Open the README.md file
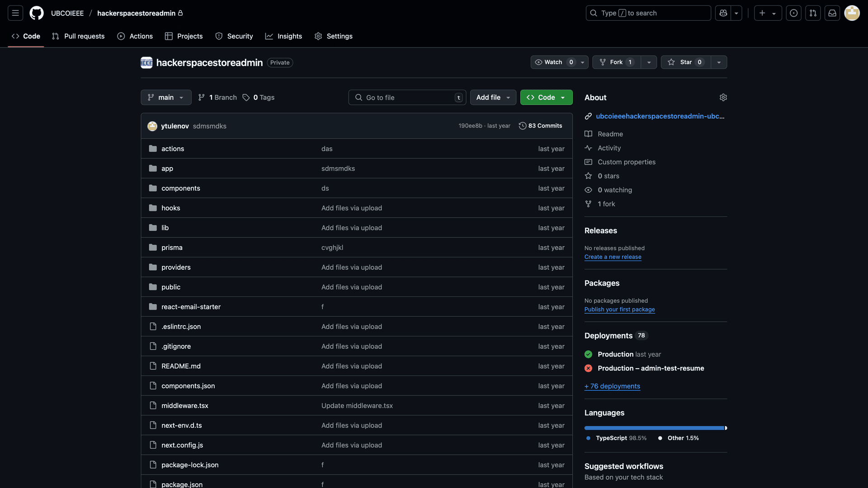Image resolution: width=868 pixels, height=488 pixels. coord(181,366)
